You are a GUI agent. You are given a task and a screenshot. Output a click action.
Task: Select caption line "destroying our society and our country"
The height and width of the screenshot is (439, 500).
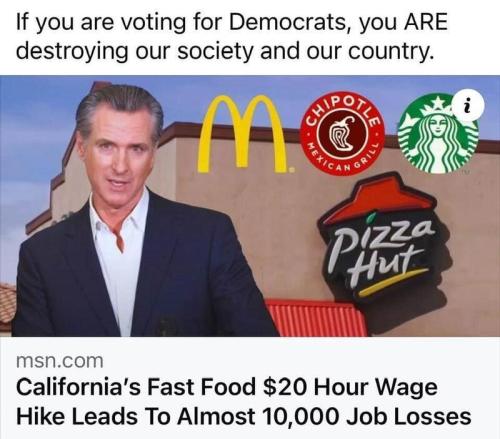tap(226, 52)
